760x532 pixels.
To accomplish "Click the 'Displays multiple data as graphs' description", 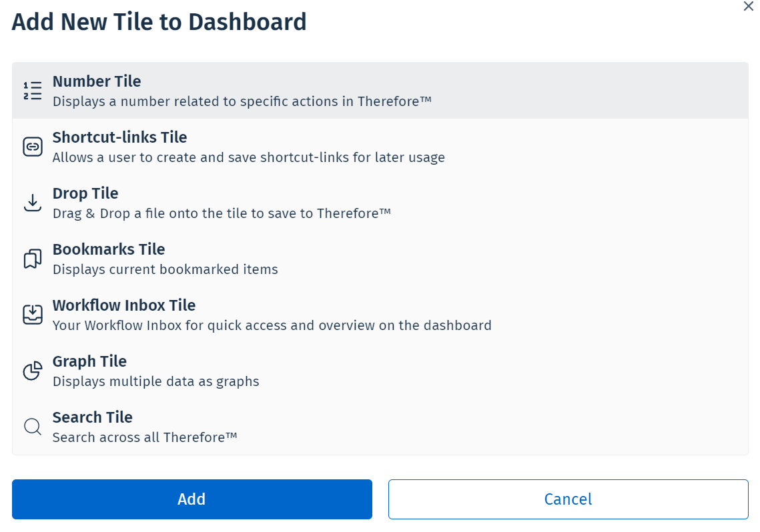I will pyautogui.click(x=156, y=381).
